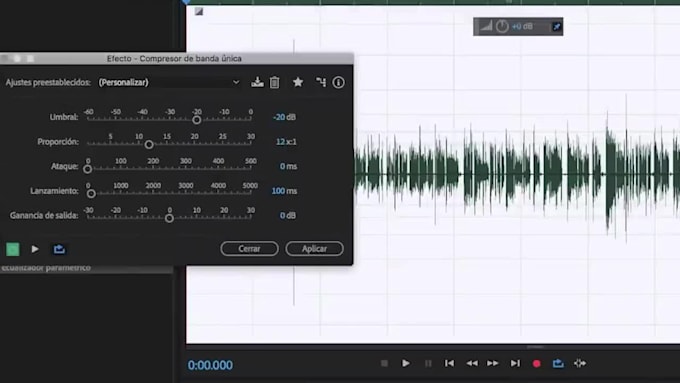The width and height of the screenshot is (680, 383).
Task: Rewind using the transport bar
Action: (472, 363)
